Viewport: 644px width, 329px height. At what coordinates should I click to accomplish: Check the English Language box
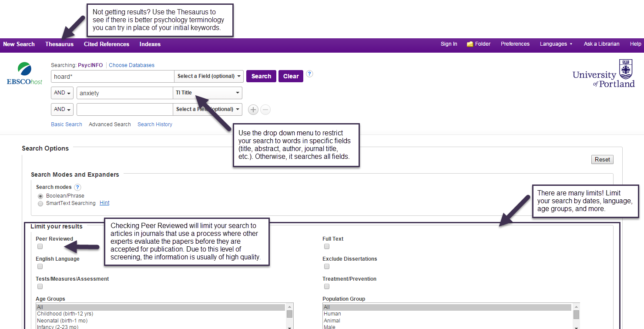(40, 266)
